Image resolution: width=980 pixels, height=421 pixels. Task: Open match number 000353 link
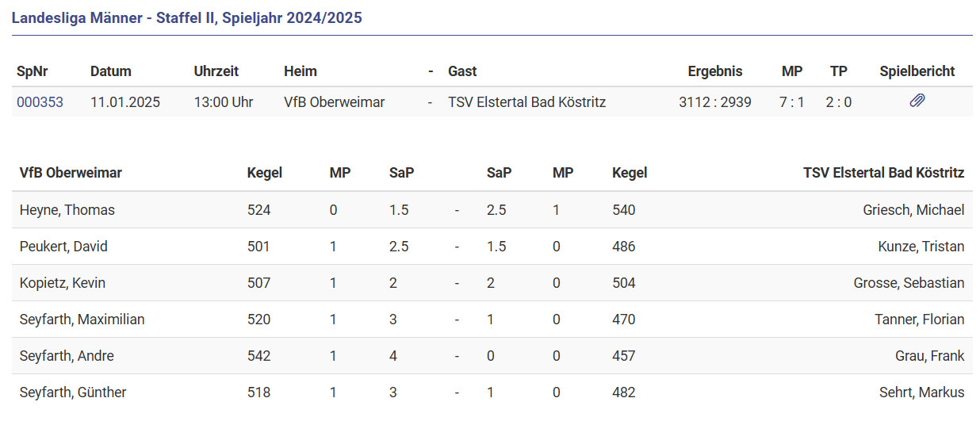click(x=40, y=102)
